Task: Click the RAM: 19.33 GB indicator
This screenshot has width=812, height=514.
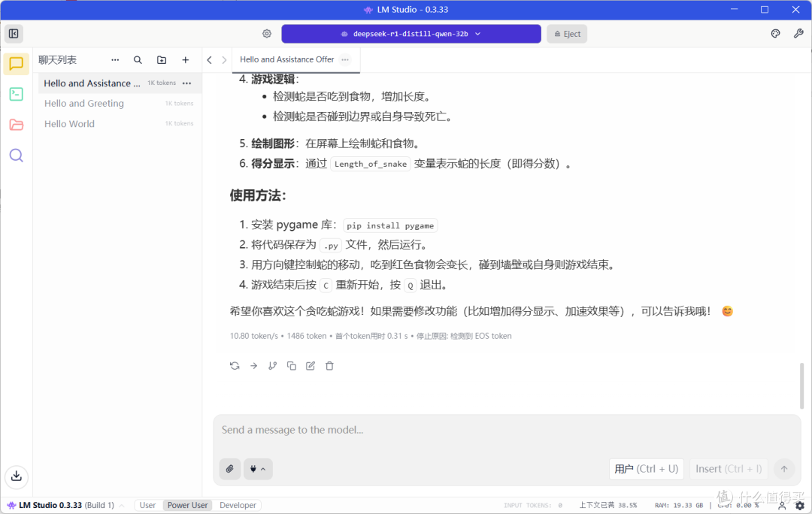Action: [x=679, y=505]
